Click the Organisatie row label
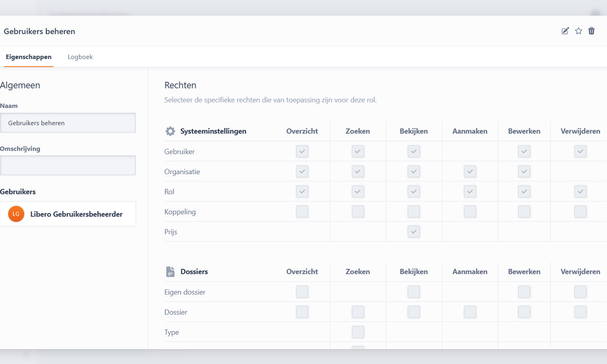The image size is (607, 364). click(182, 172)
